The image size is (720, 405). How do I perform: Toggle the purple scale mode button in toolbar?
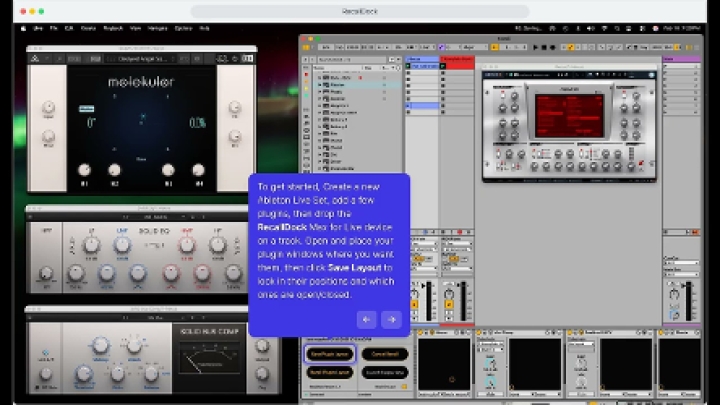tap(441, 47)
